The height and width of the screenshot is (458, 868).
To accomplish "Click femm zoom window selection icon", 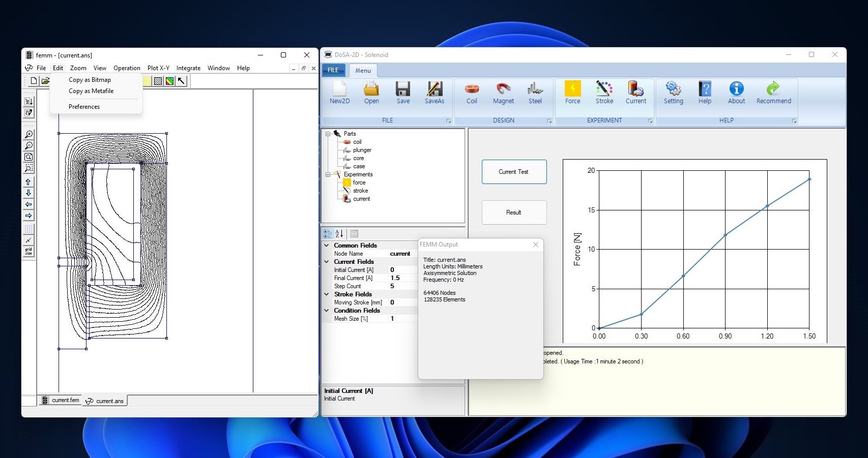I will tap(28, 168).
